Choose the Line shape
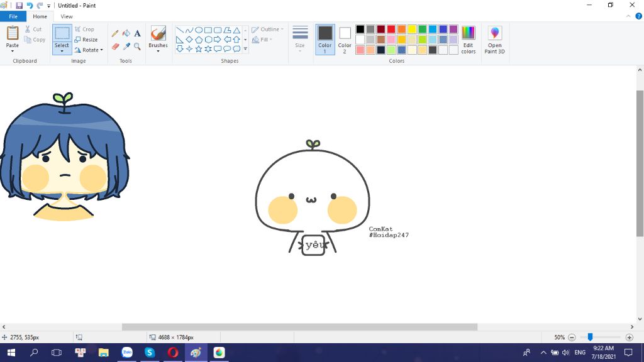The image size is (644, 362). click(x=179, y=30)
